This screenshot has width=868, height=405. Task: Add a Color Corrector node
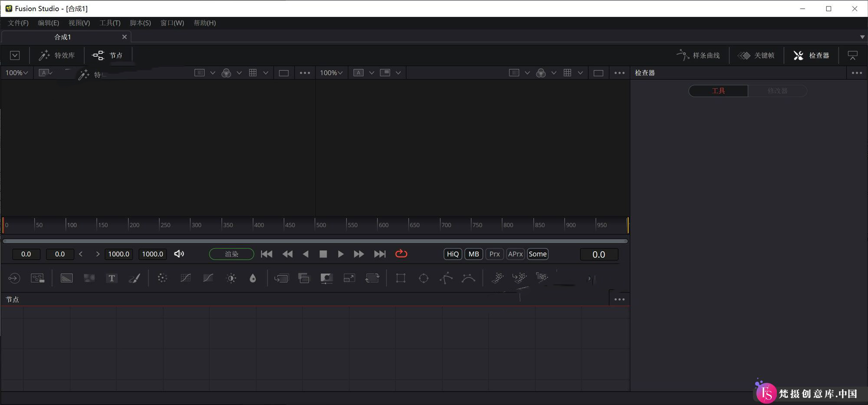pos(162,278)
